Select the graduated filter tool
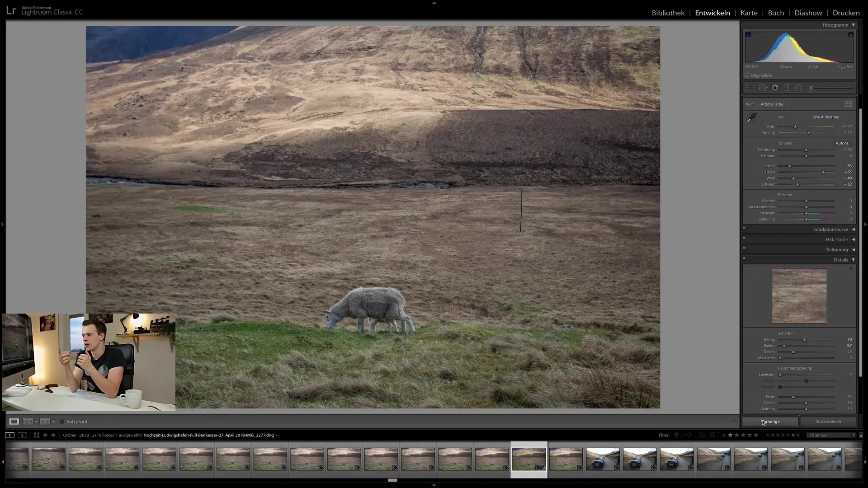 [x=787, y=88]
